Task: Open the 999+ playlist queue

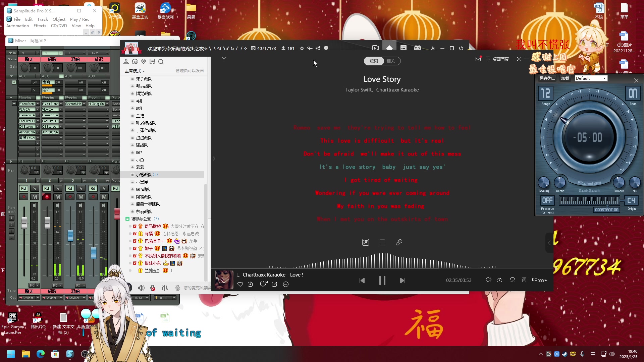Action: point(539,280)
